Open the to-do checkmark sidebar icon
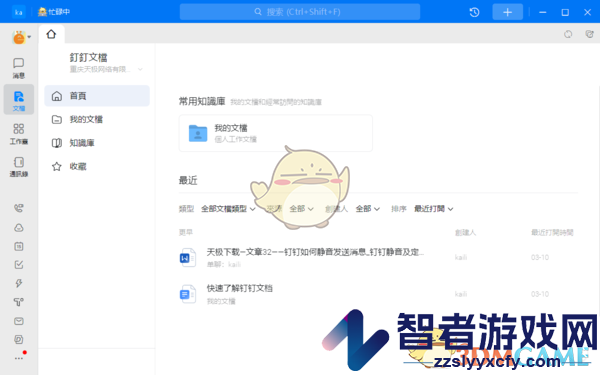The image size is (600, 375). tap(18, 264)
